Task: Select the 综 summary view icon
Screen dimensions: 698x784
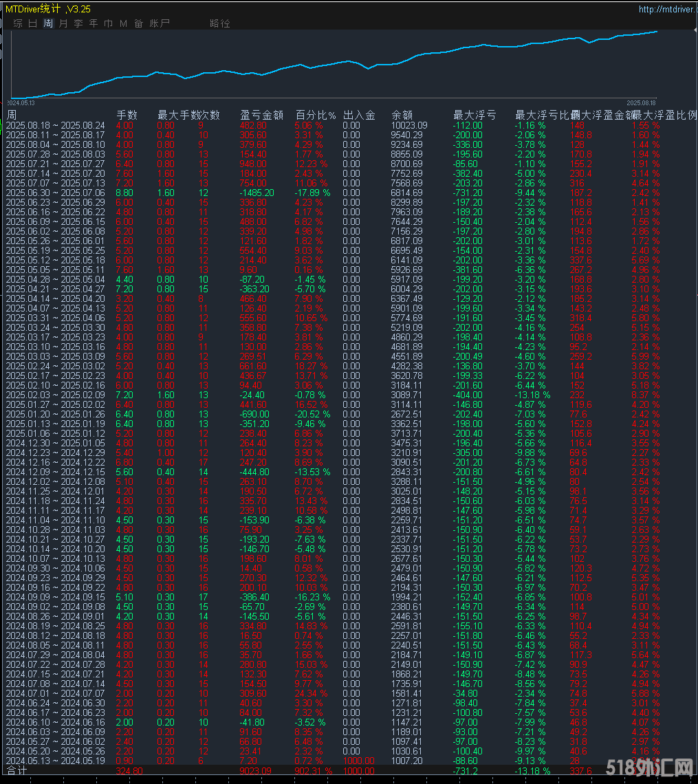Action: (x=18, y=23)
